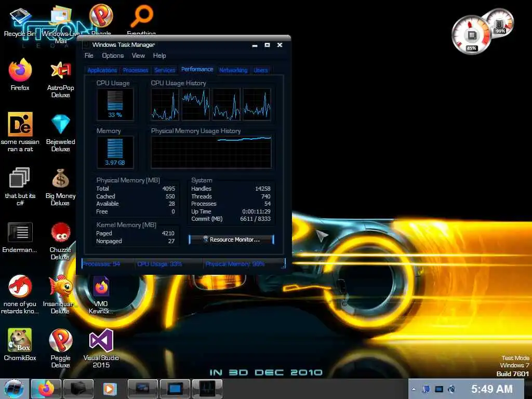Select the 'that but its c#' icon
532x399 pixels.
[x=20, y=187]
